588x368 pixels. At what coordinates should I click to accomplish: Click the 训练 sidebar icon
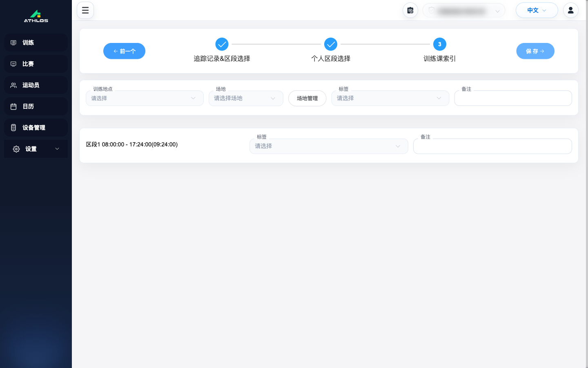(13, 43)
